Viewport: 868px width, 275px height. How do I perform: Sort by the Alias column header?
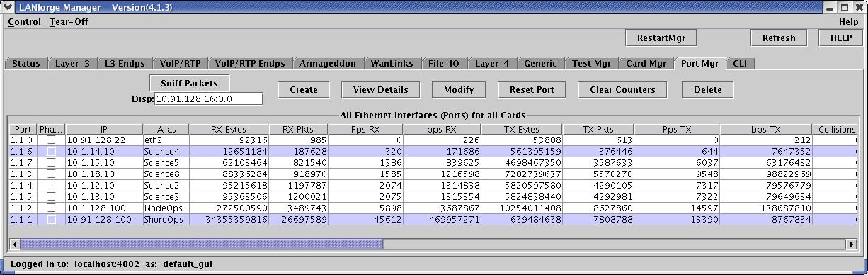coord(166,129)
